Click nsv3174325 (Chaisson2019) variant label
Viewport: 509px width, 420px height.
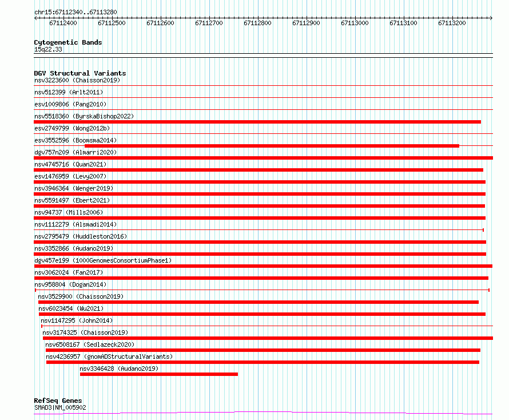pos(85,332)
